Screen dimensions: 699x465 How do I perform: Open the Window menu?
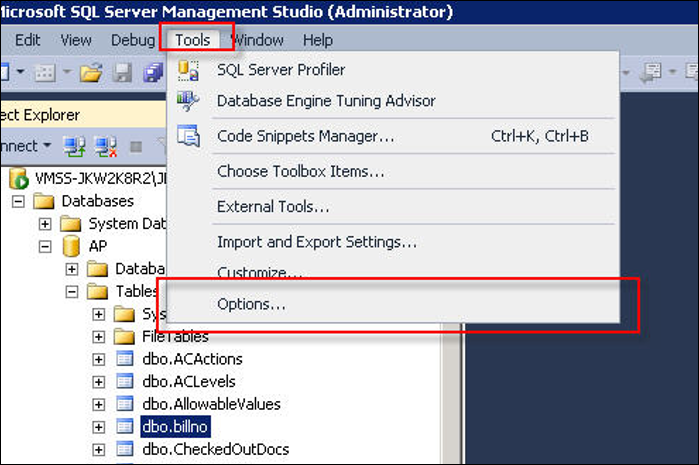pyautogui.click(x=258, y=40)
